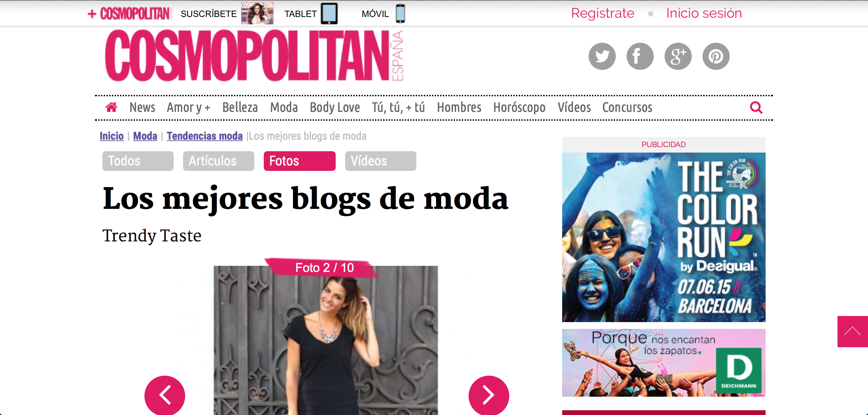The image size is (868, 415).
Task: Advance to next photo arrow
Action: (x=489, y=395)
